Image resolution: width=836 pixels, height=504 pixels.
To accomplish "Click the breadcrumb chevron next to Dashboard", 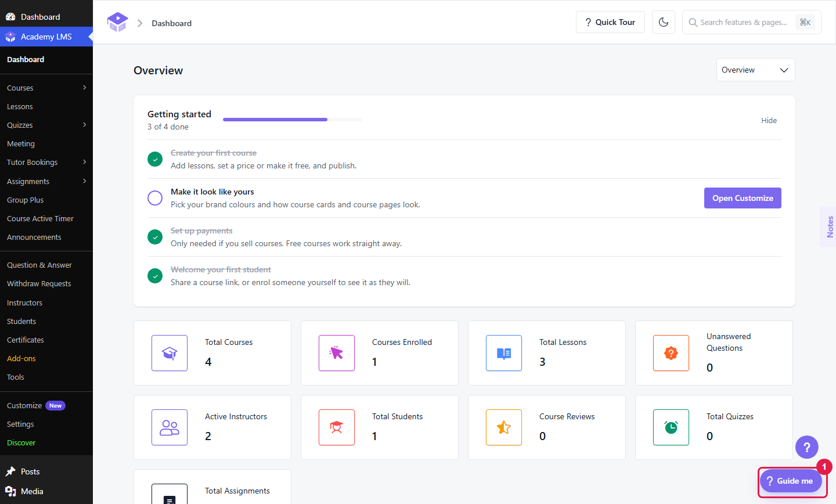I will [140, 23].
